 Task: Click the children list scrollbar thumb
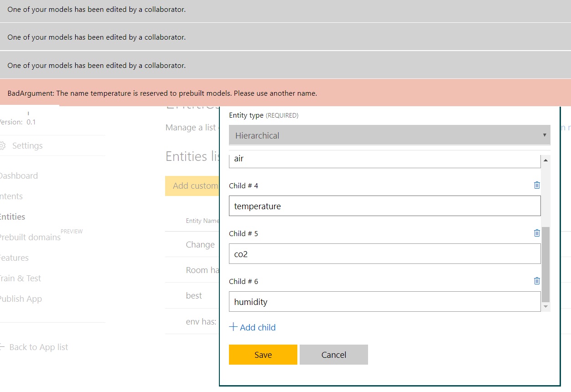pyautogui.click(x=545, y=263)
